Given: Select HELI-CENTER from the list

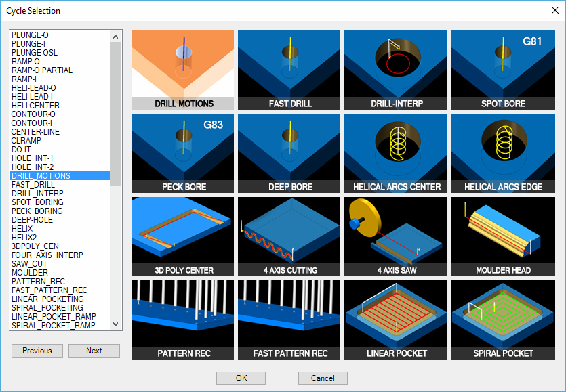Looking at the screenshot, I should coord(35,106).
